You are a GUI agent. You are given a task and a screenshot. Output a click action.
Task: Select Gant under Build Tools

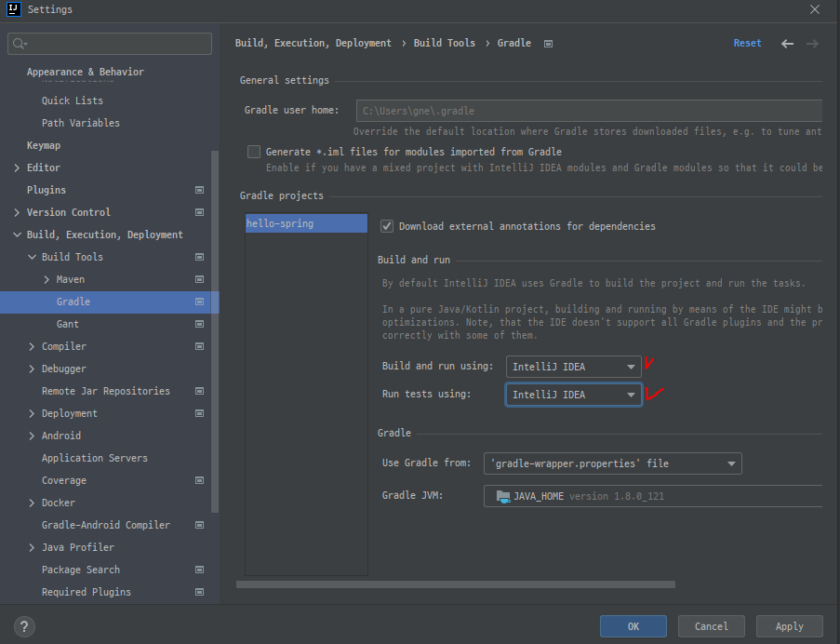point(68,324)
